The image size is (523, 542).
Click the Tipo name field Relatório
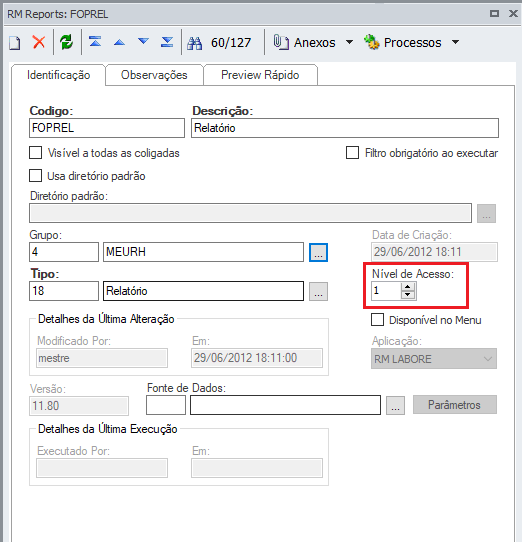point(203,291)
